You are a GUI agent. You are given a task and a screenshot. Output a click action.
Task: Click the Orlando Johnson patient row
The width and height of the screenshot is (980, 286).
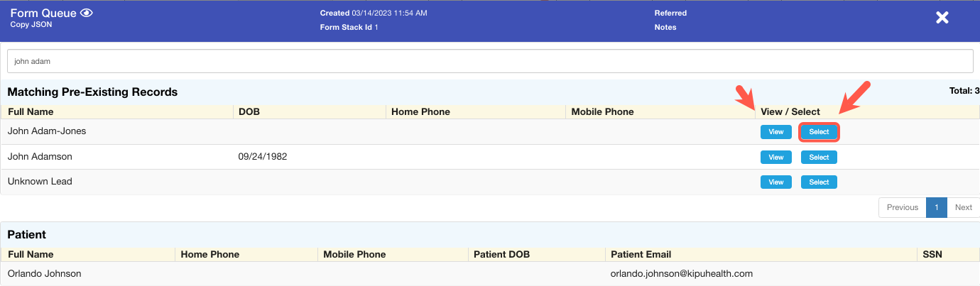[x=44, y=273]
